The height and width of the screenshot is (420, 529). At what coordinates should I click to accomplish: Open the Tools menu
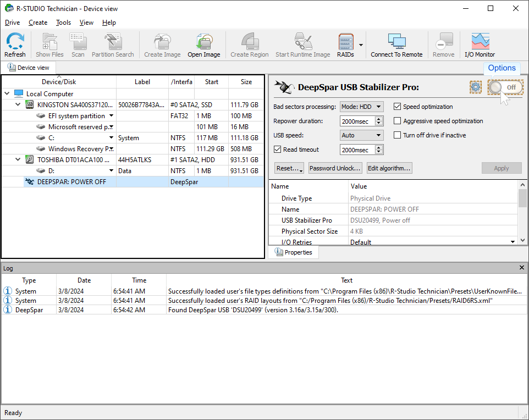coord(63,23)
